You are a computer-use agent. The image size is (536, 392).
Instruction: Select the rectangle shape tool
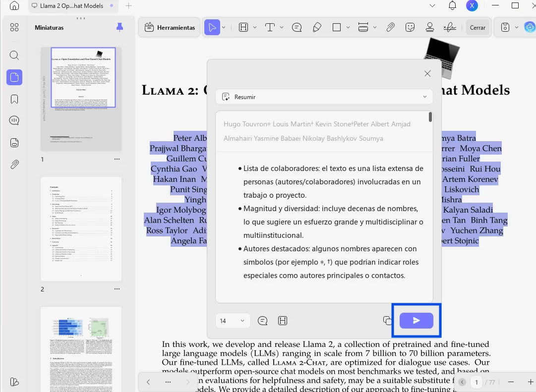(x=337, y=27)
